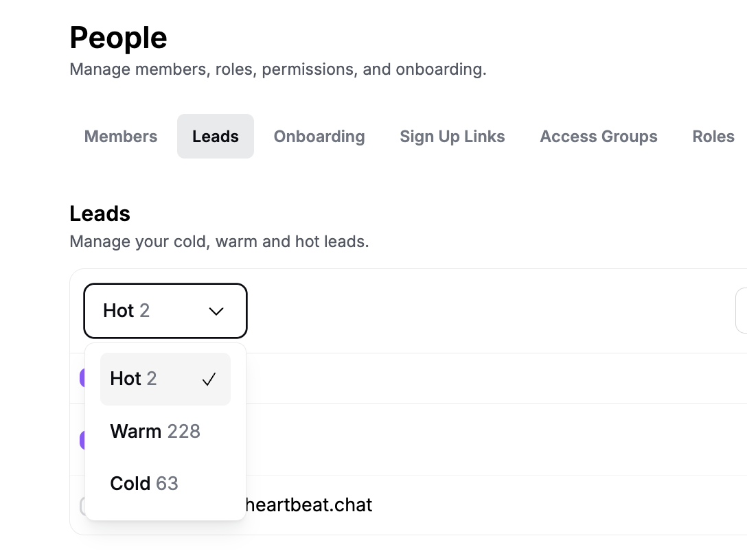
Task: Tick the checkbox beside heartbeat.chat lead
Action: [82, 506]
